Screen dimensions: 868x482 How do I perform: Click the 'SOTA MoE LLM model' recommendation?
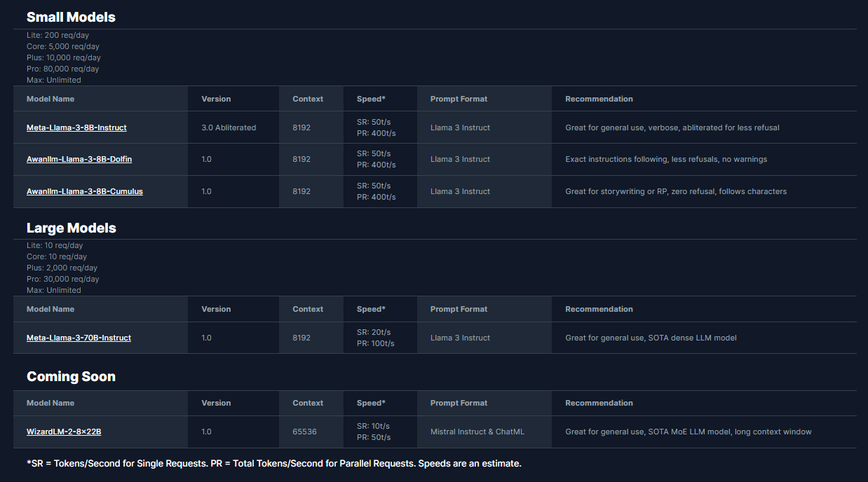point(689,432)
